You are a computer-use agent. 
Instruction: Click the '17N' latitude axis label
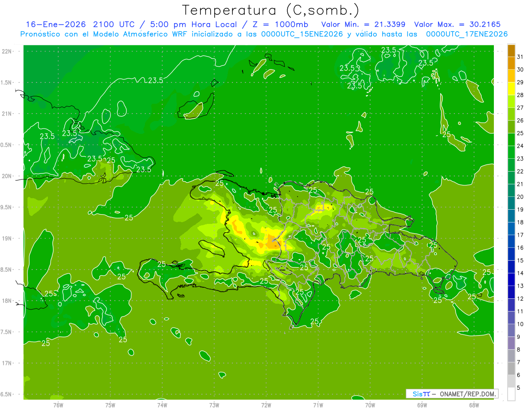coord(7,363)
